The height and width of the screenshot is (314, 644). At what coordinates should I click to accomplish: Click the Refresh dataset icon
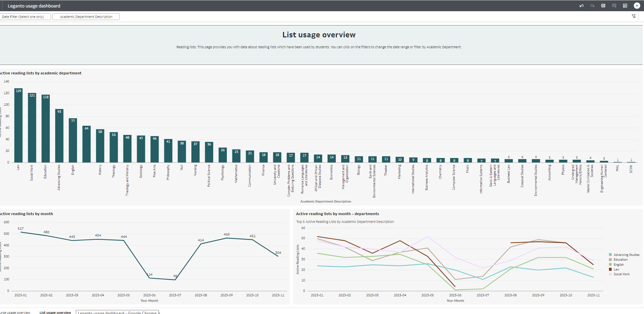click(x=603, y=6)
